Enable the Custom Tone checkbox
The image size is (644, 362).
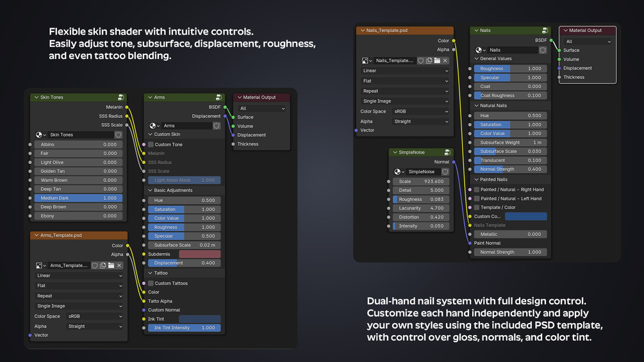[151, 144]
